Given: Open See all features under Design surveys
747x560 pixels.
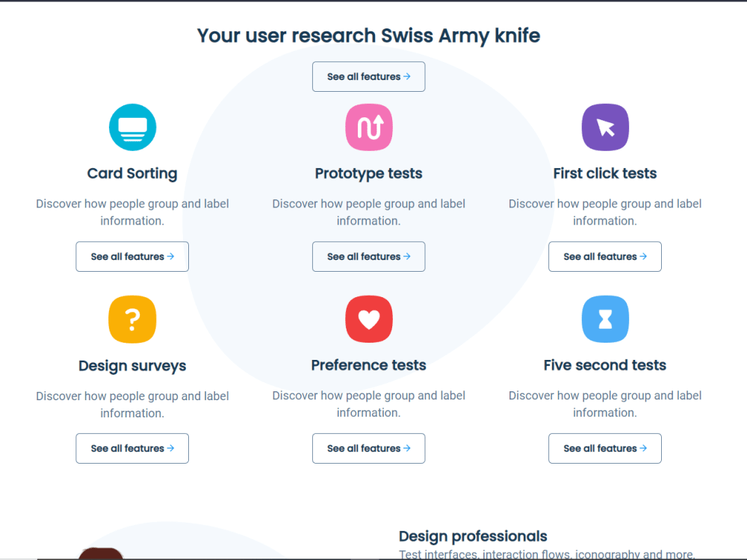Looking at the screenshot, I should [132, 449].
